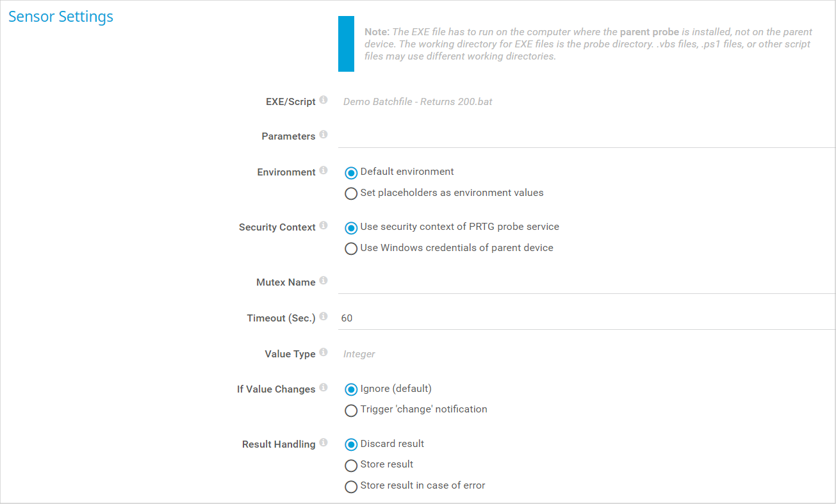This screenshot has height=504, width=836.
Task: Show info icon next to Security Context
Action: pos(324,225)
